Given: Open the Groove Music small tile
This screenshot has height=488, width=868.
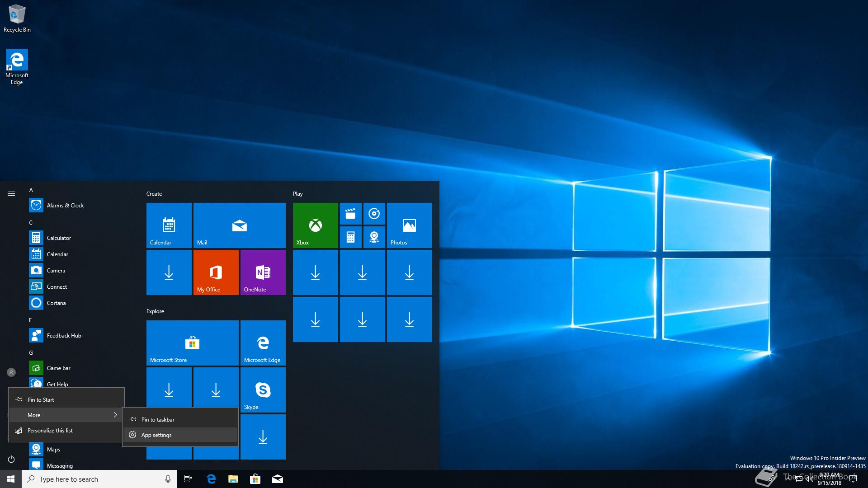Looking at the screenshot, I should 374,214.
